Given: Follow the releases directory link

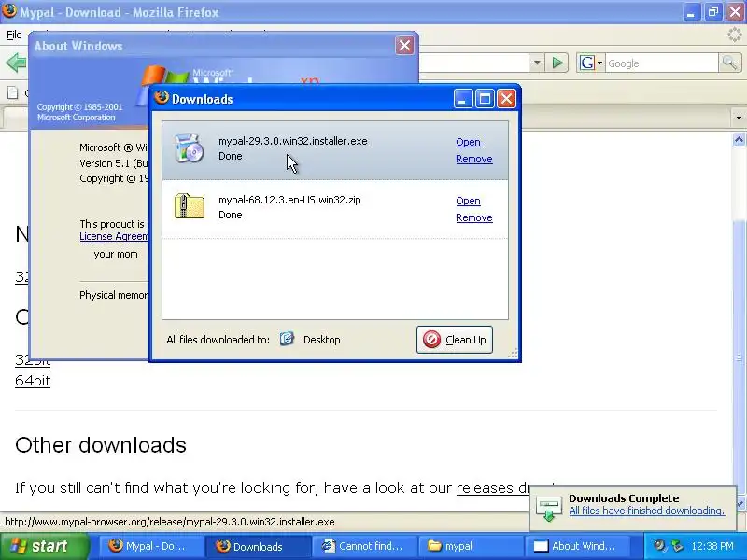Looking at the screenshot, I should (x=493, y=487).
